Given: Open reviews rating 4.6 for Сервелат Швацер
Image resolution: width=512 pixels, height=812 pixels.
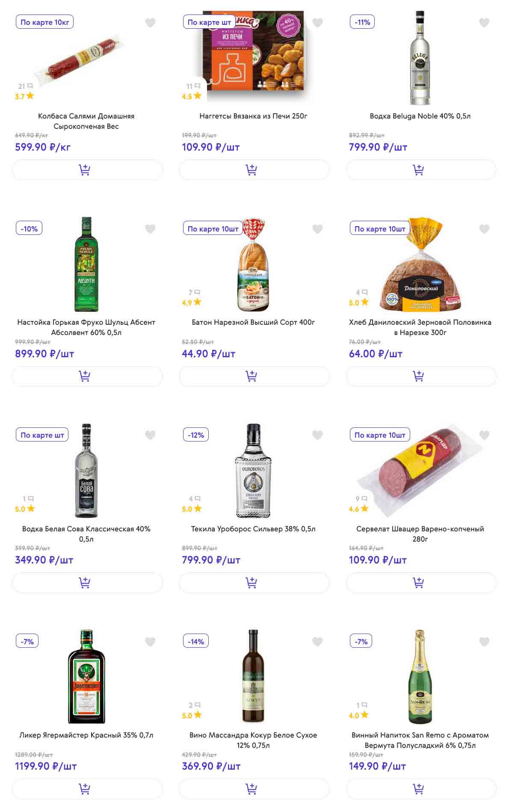Looking at the screenshot, I should coord(358,509).
